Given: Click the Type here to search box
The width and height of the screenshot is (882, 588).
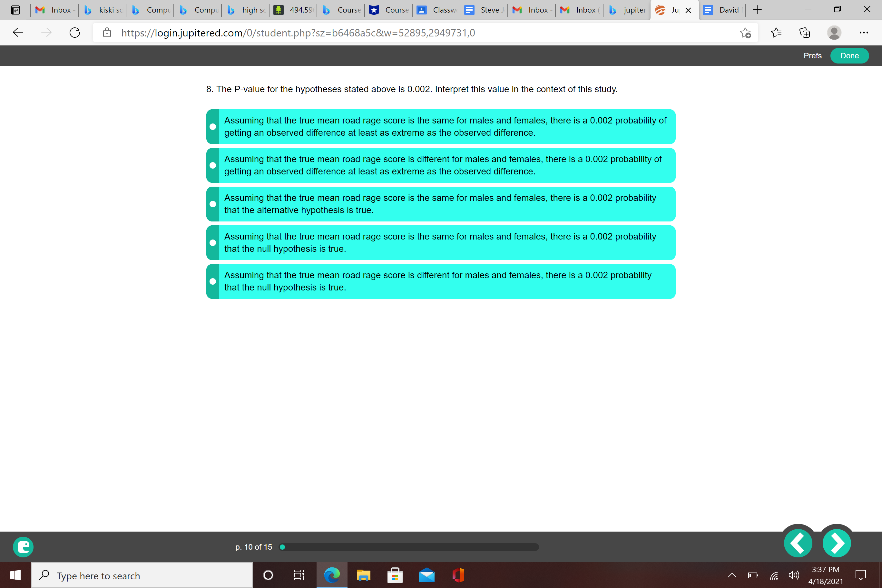Looking at the screenshot, I should (141, 575).
